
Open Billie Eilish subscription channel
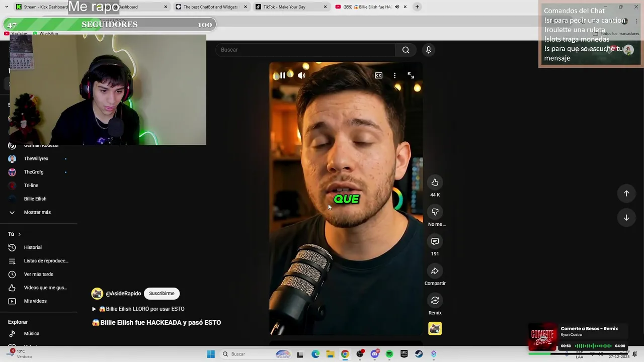pyautogui.click(x=35, y=199)
